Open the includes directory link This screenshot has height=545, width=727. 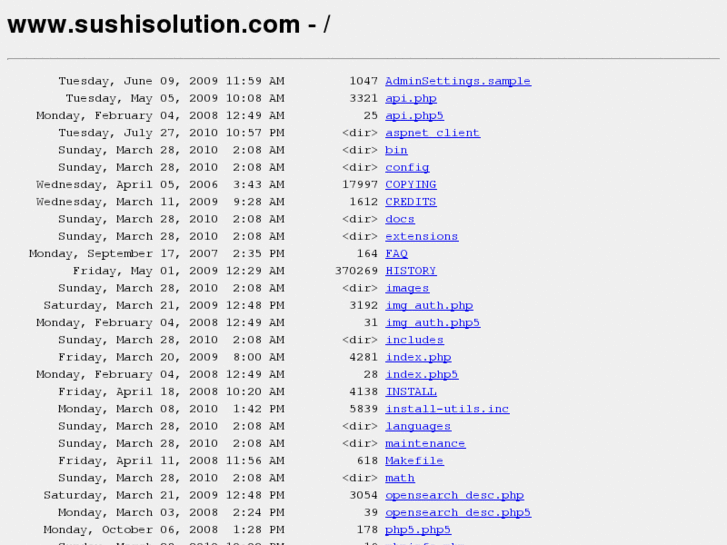coord(414,340)
